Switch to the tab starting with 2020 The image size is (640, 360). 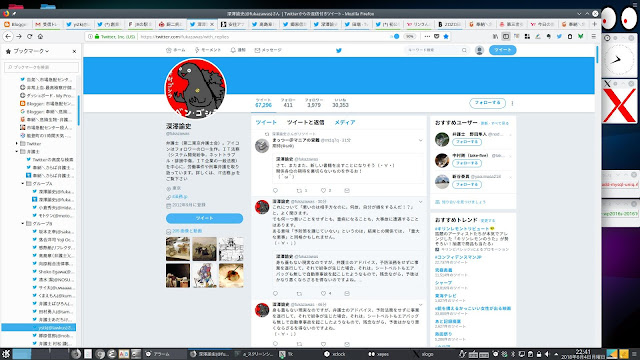click(450, 24)
